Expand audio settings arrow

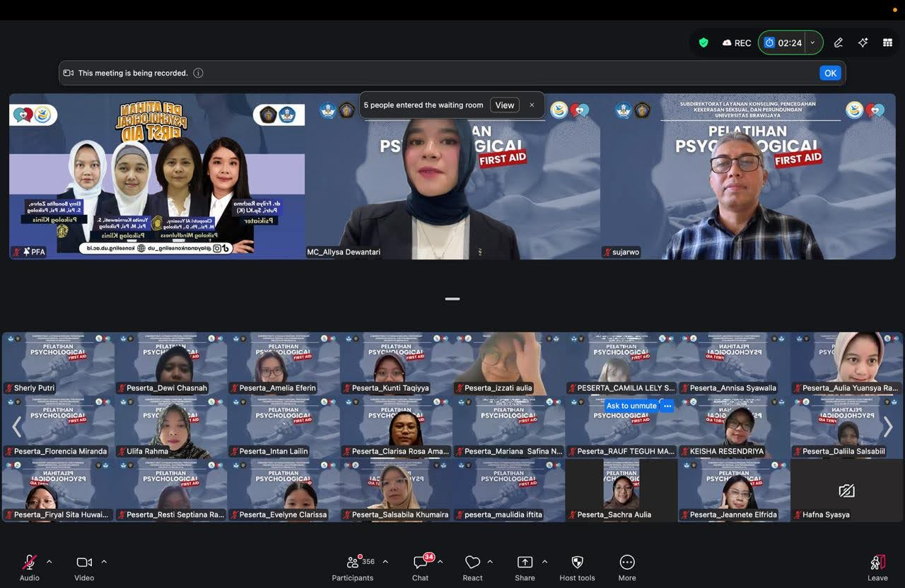coord(49,562)
